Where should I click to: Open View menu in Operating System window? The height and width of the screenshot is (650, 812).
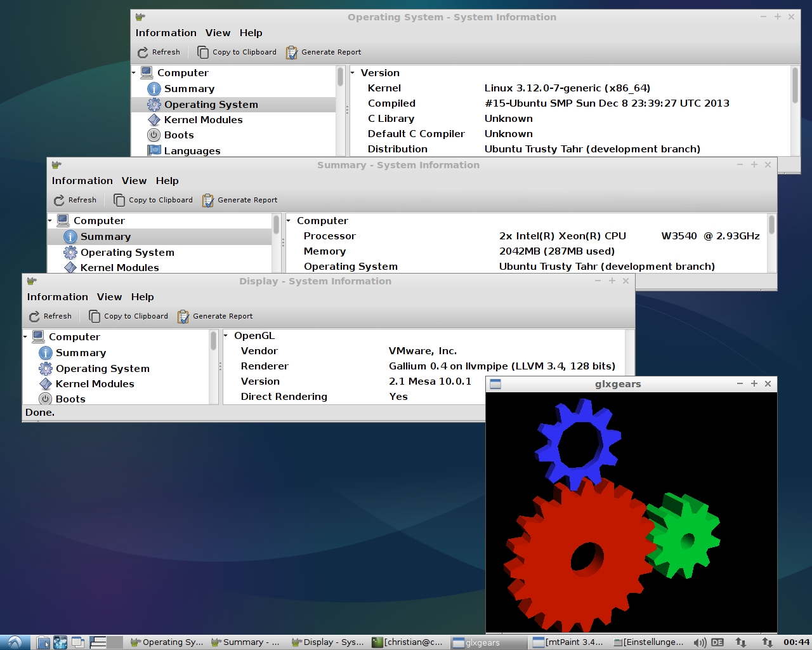[x=218, y=33]
